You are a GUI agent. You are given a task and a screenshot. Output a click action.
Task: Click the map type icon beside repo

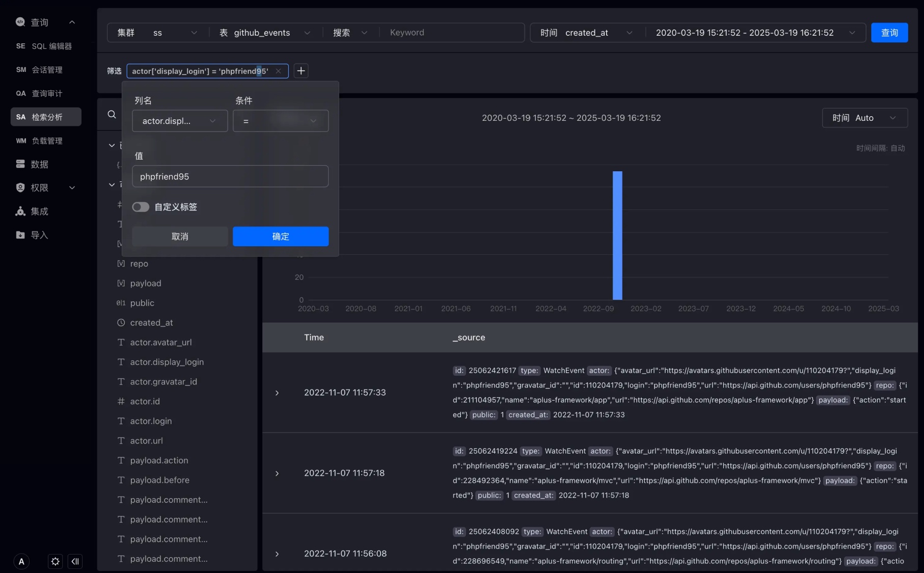pos(121,264)
